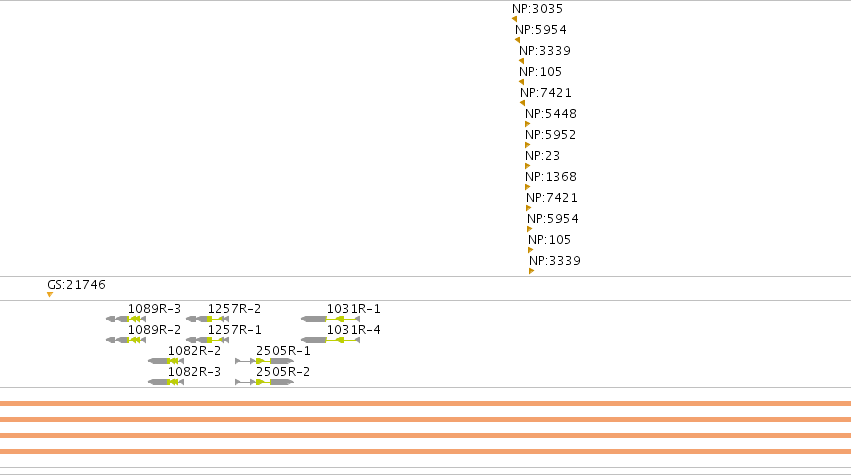This screenshot has width=851, height=475.
Task: Click NP:3339 label with left-pointing marker
Action: (x=545, y=50)
